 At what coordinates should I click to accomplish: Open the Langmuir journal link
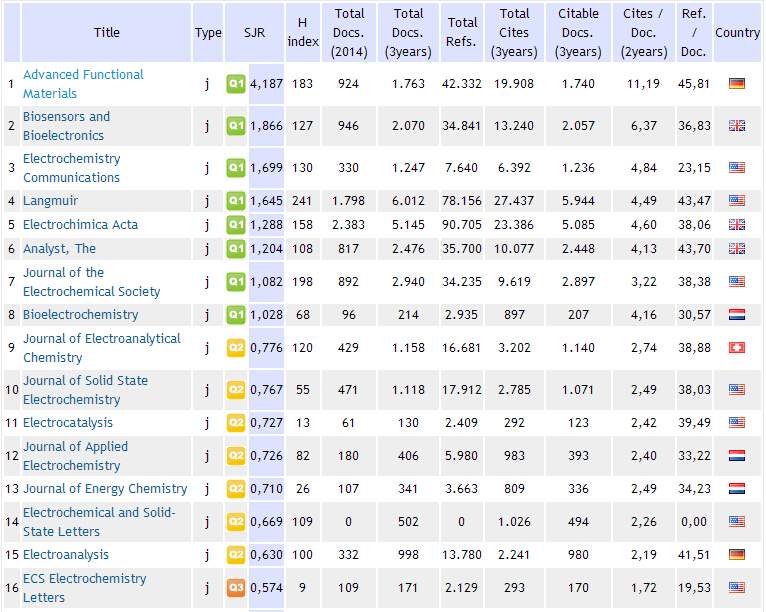click(50, 201)
